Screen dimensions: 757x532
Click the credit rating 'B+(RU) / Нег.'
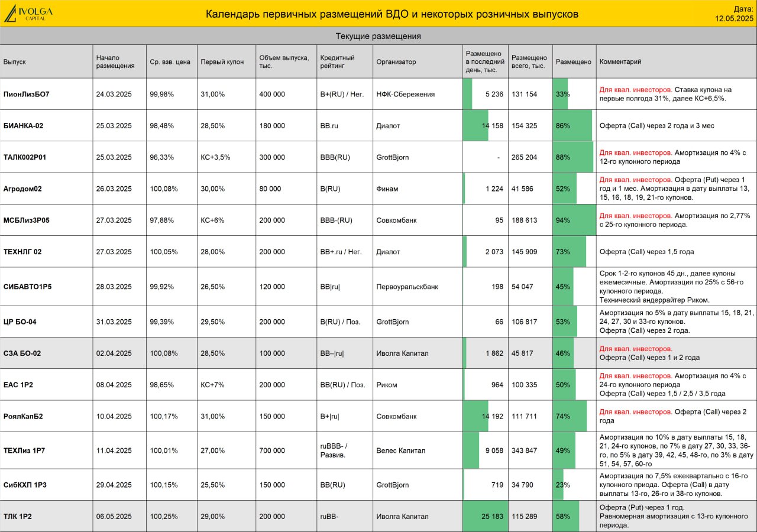point(341,94)
